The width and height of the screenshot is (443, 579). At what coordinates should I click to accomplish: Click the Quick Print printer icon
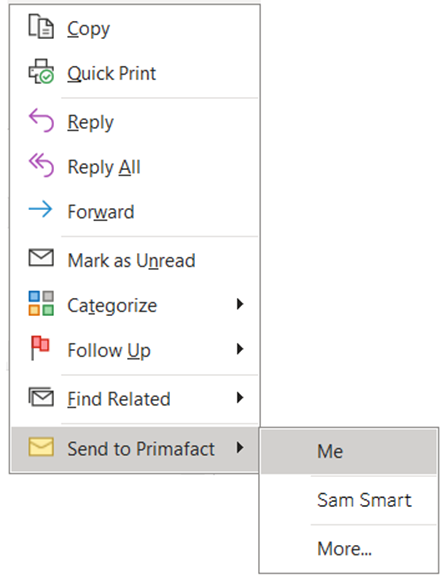41,71
